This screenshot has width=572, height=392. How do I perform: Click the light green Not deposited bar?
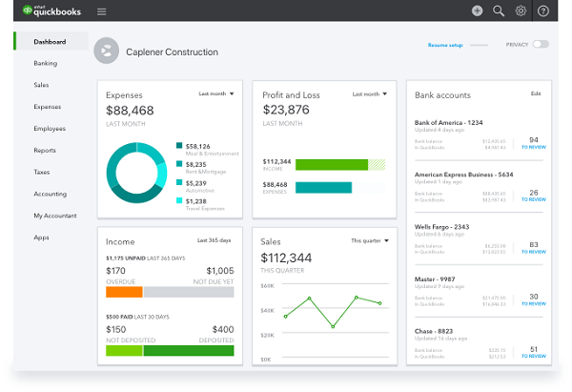124,350
